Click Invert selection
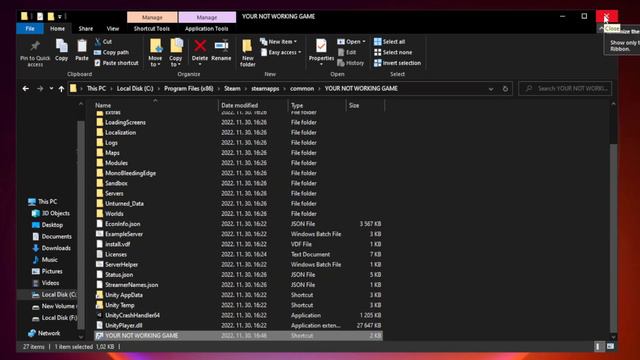This screenshot has width=640, height=360. click(397, 63)
